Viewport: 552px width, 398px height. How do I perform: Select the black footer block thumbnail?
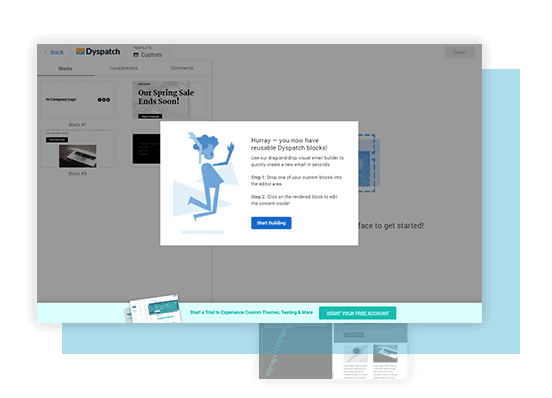coord(146,149)
